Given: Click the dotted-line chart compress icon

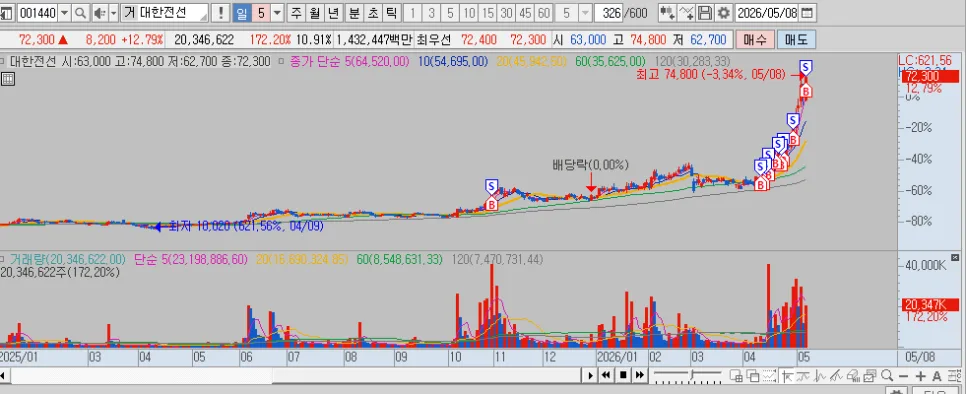Looking at the screenshot, I should pyautogui.click(x=769, y=375).
